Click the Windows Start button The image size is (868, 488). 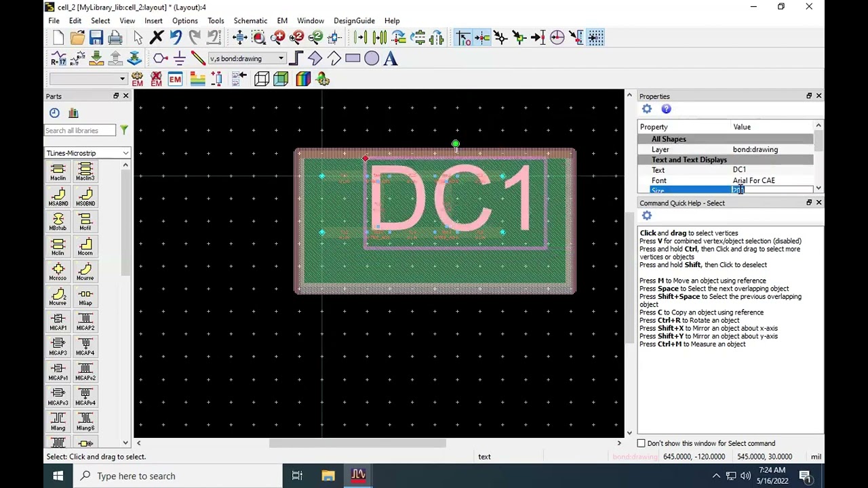pyautogui.click(x=58, y=476)
